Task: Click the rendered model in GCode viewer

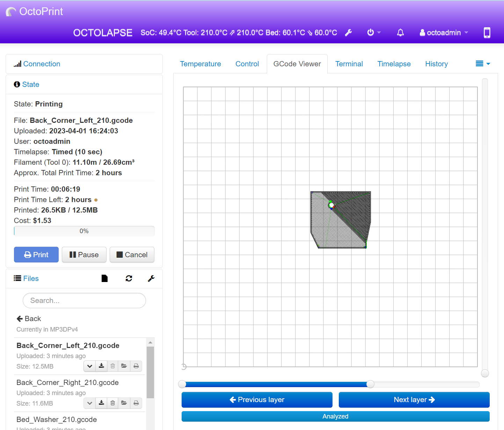Action: pyautogui.click(x=341, y=220)
